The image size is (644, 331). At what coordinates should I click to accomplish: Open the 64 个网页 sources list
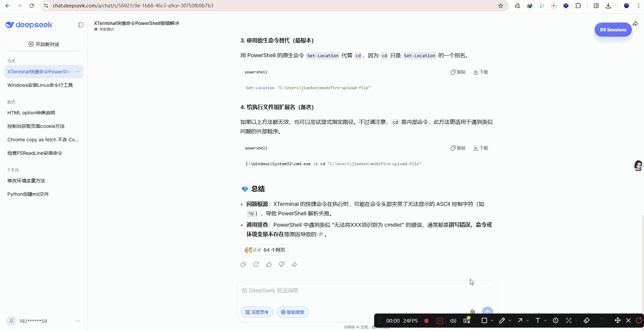pyautogui.click(x=264, y=250)
